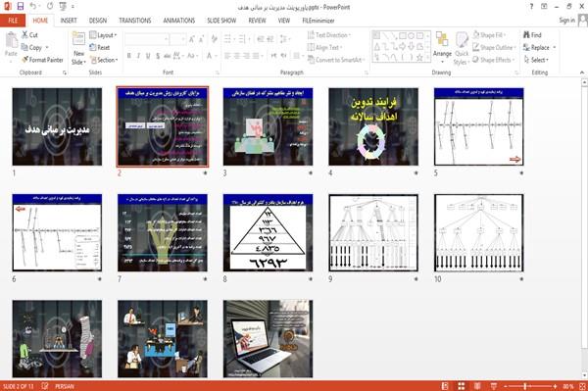Switch to the ANIMATIONS tab
Screen dimensions: 588x391
(179, 21)
